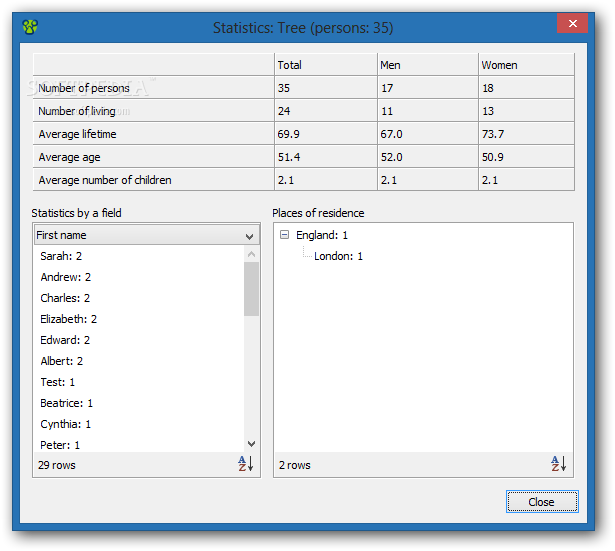Click average age women 50.9
This screenshot has width=615, height=551.
pos(526,157)
